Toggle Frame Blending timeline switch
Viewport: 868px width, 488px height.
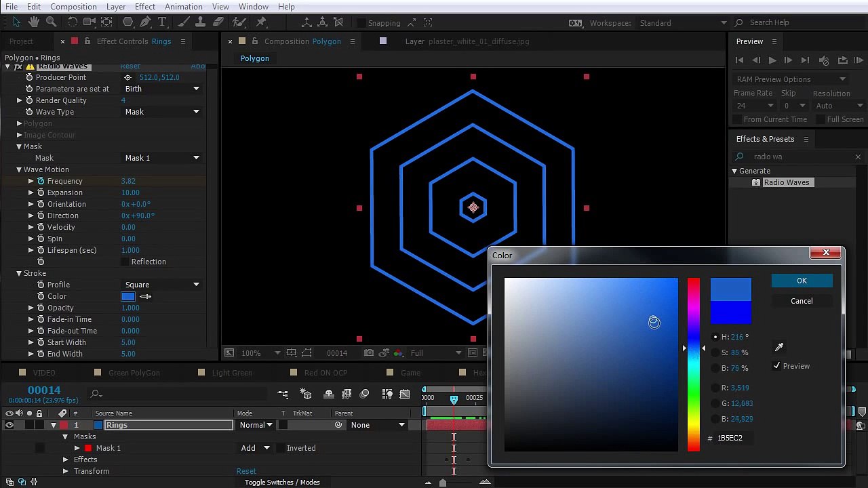click(347, 394)
